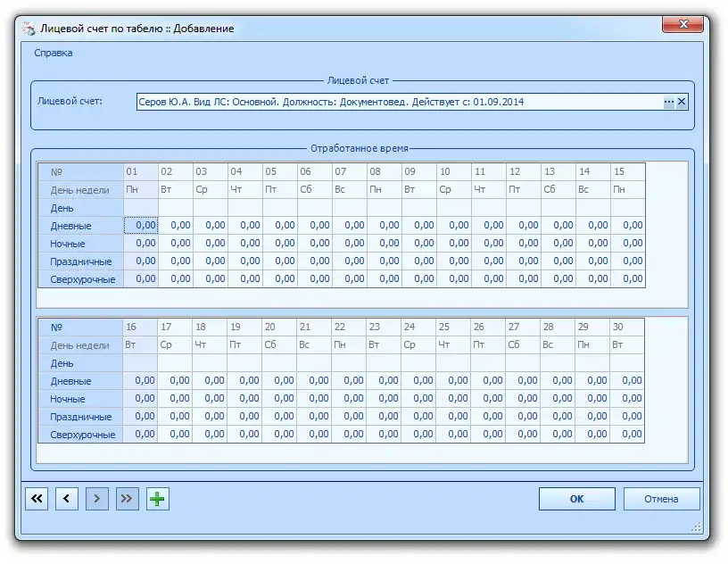Click the green plus add record icon
The height and width of the screenshot is (564, 728).
coord(158,500)
